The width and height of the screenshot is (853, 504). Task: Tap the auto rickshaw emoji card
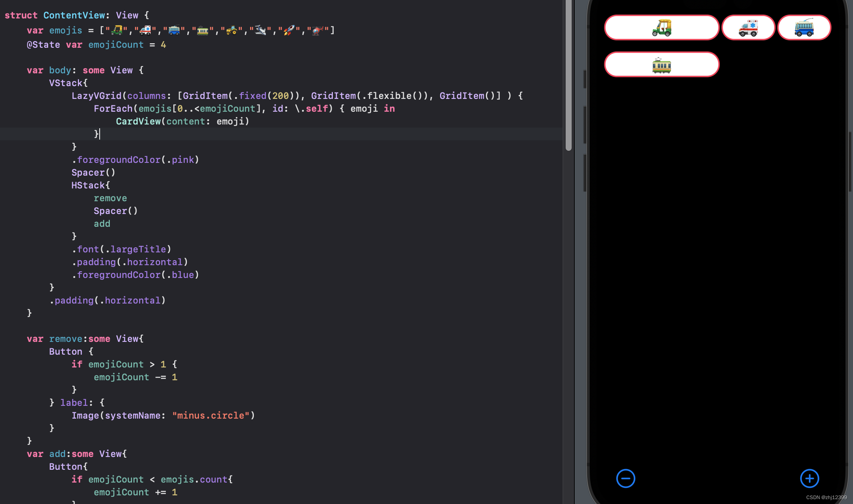[662, 27]
